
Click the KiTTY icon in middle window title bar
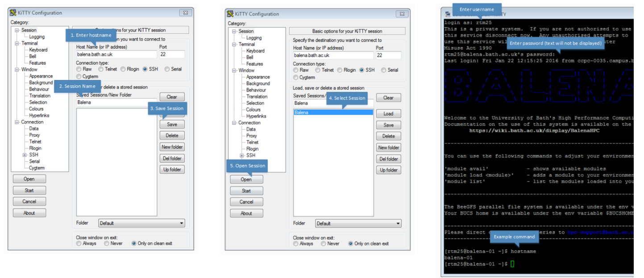[x=230, y=14]
